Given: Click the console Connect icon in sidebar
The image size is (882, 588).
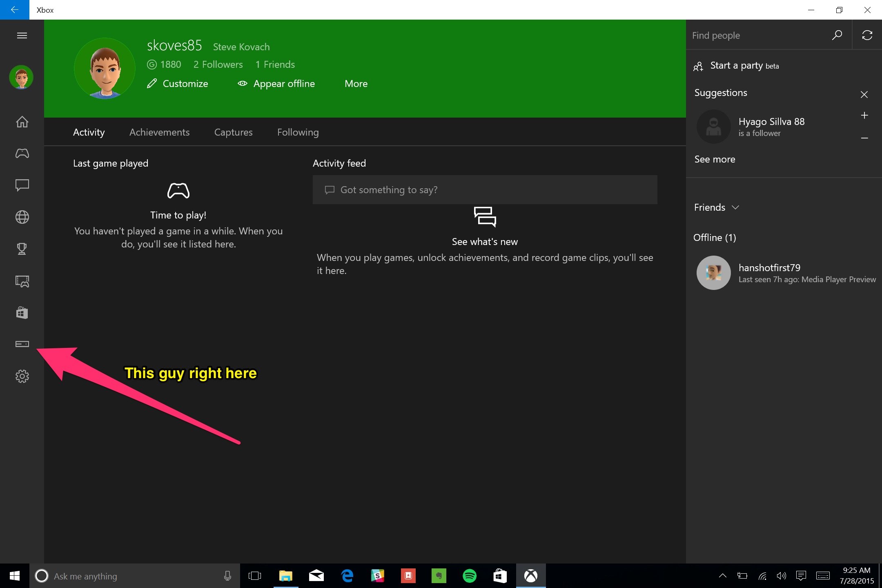Looking at the screenshot, I should pos(22,344).
